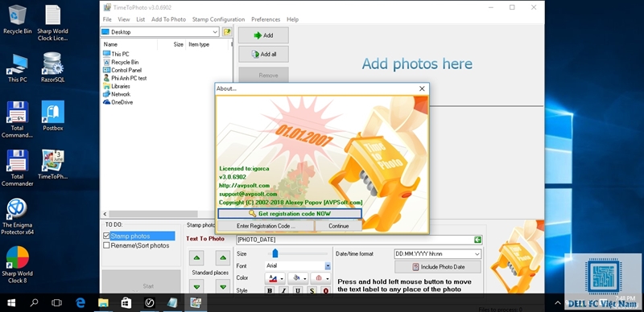The height and width of the screenshot is (312, 644).
Task: Select Network in the file list
Action: click(117, 94)
